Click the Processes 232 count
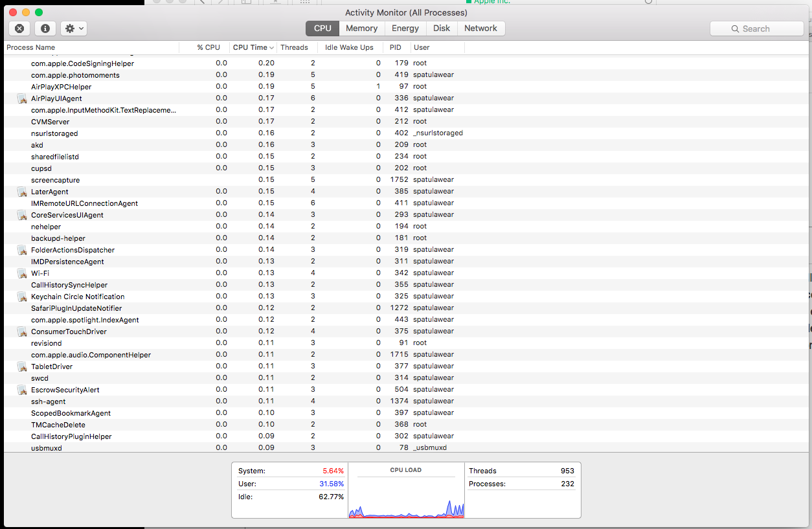This screenshot has width=812, height=529. [x=567, y=484]
